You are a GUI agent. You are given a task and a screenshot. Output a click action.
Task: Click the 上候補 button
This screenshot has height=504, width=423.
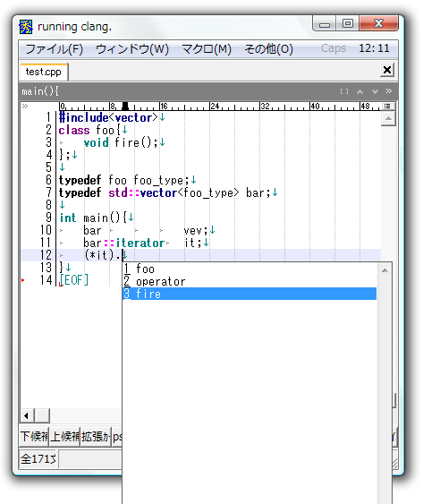[x=64, y=437]
